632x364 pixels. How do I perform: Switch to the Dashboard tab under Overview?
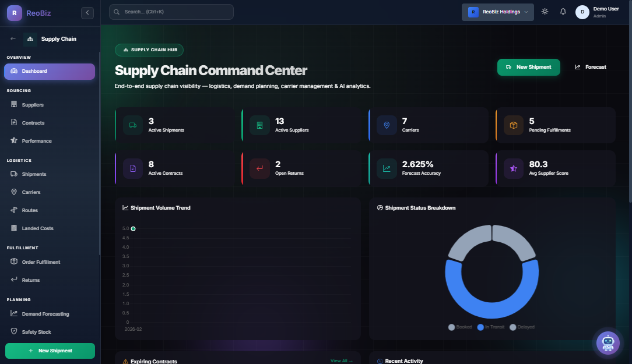[x=50, y=71]
